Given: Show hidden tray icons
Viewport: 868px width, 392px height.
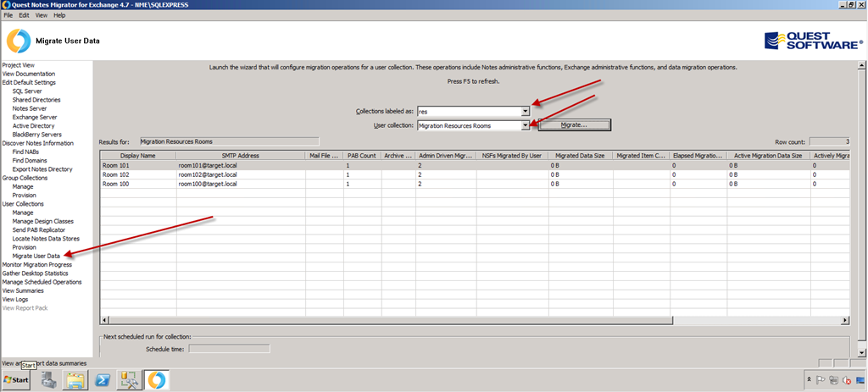Looking at the screenshot, I should pyautogui.click(x=809, y=380).
